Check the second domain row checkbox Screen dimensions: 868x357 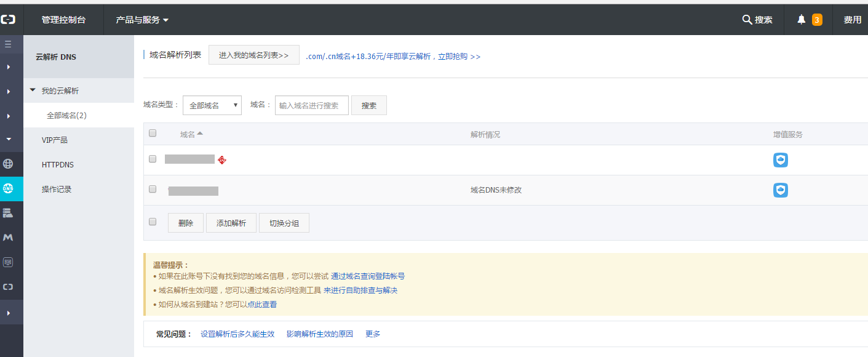tap(153, 189)
